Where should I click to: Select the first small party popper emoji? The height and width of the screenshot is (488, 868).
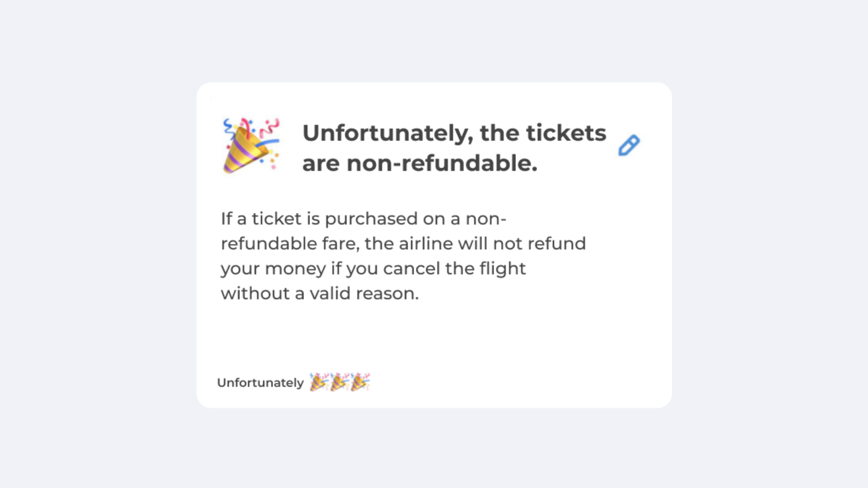pyautogui.click(x=319, y=382)
